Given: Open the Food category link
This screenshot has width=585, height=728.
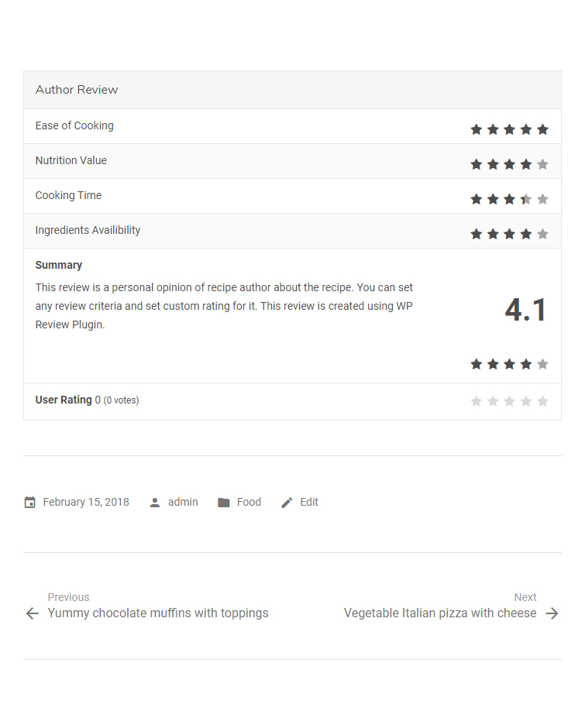Looking at the screenshot, I should [x=249, y=503].
